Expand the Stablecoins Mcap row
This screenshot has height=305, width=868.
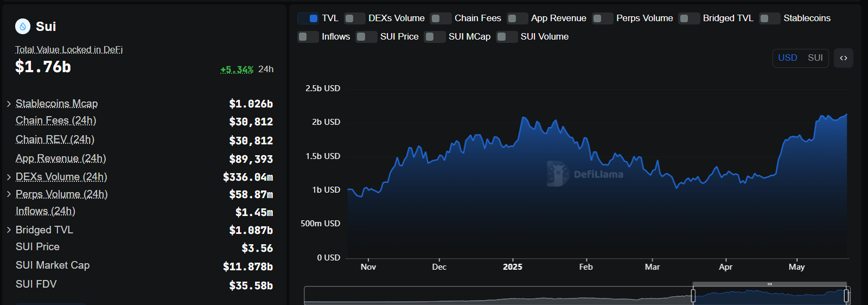[x=9, y=104]
